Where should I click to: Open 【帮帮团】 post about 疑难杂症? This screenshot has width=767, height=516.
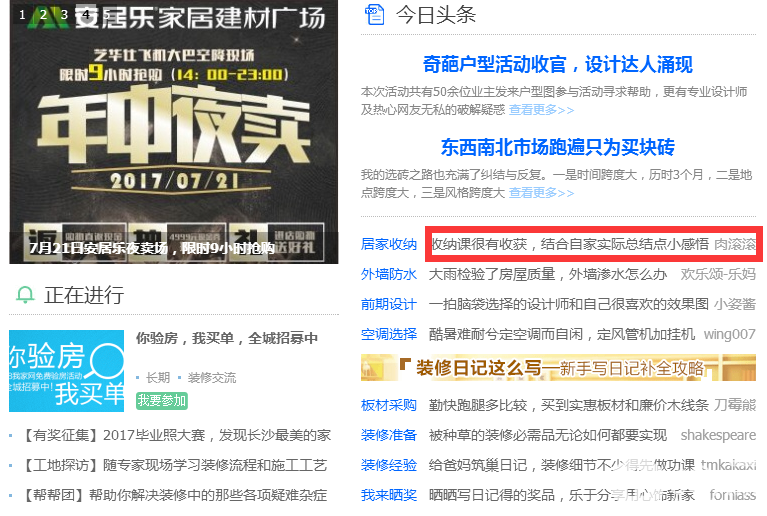click(174, 495)
